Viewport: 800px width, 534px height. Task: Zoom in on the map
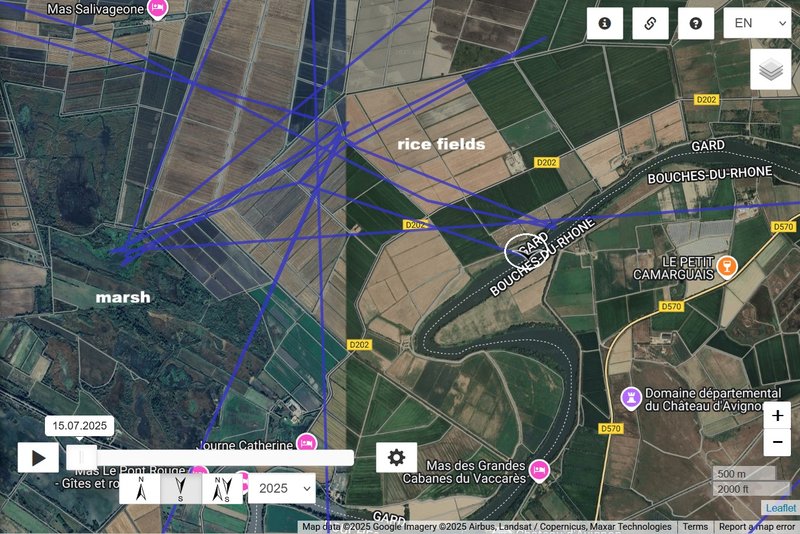[x=777, y=416]
